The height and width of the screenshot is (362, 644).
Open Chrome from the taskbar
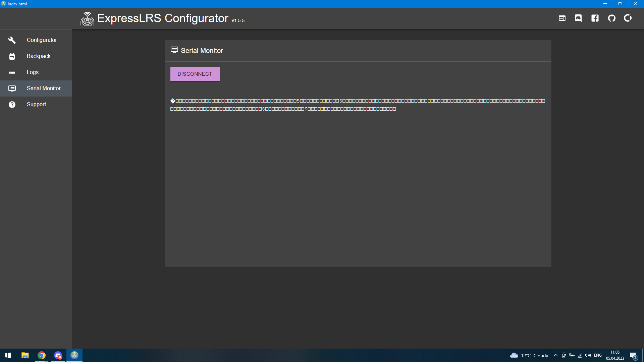point(42,355)
